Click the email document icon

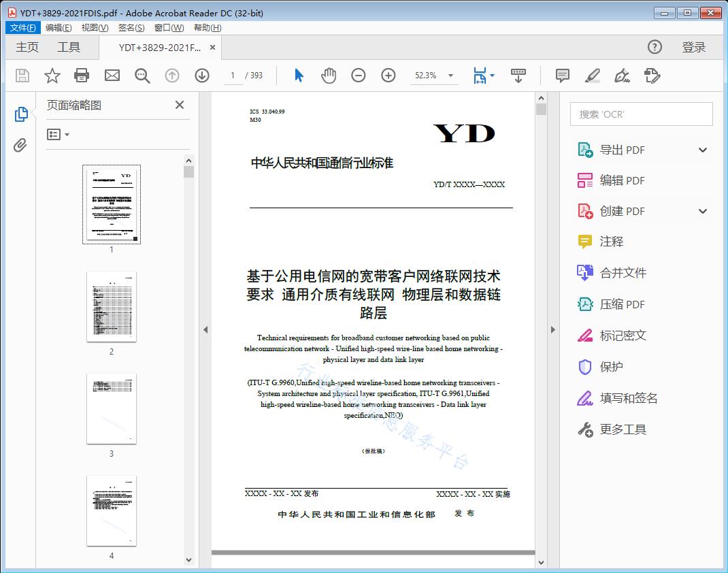(112, 76)
